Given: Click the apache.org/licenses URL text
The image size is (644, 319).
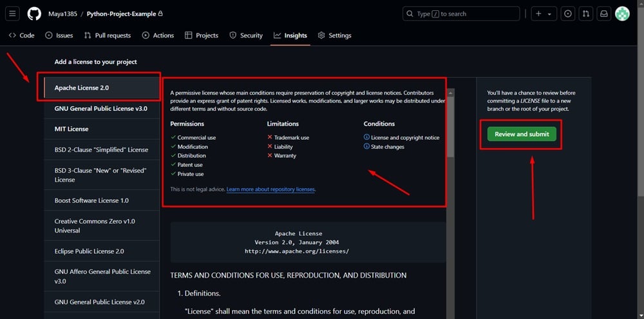Looking at the screenshot, I should [297, 251].
